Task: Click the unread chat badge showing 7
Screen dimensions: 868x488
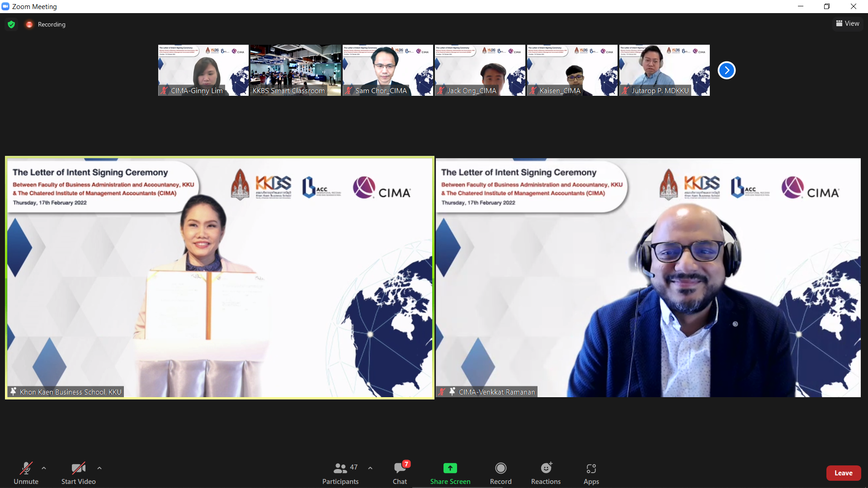Action: pyautogui.click(x=406, y=464)
